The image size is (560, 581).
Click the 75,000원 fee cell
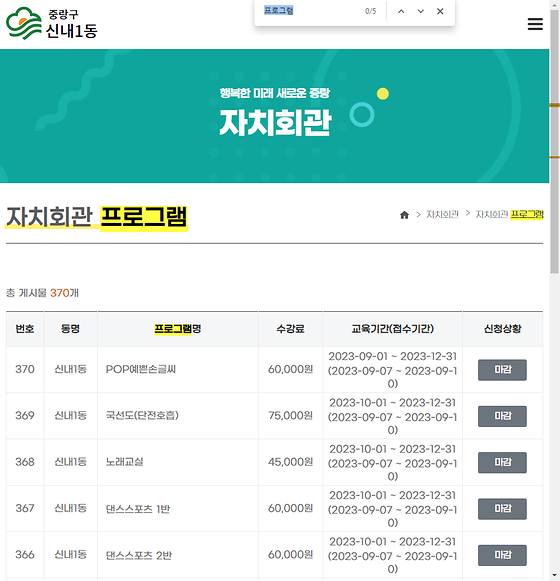coord(291,416)
